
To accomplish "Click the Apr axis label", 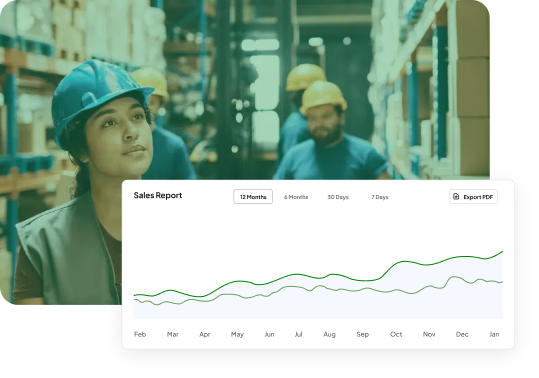I will [x=205, y=334].
